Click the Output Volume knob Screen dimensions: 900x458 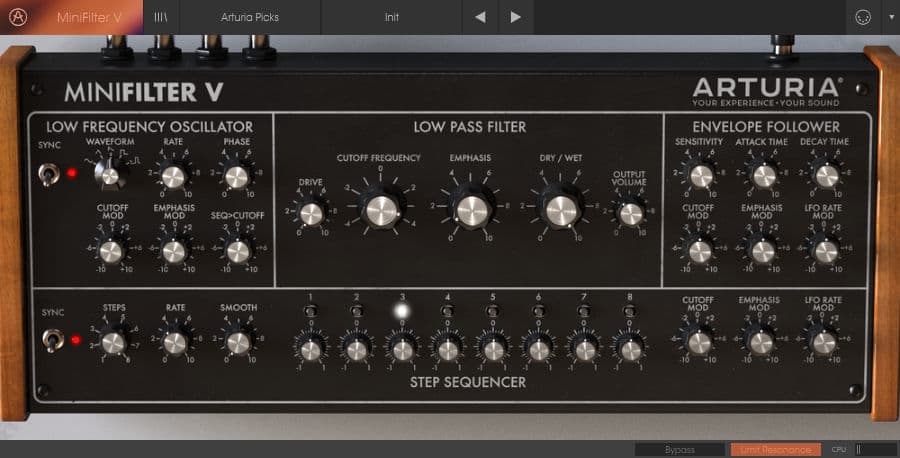[x=631, y=214]
